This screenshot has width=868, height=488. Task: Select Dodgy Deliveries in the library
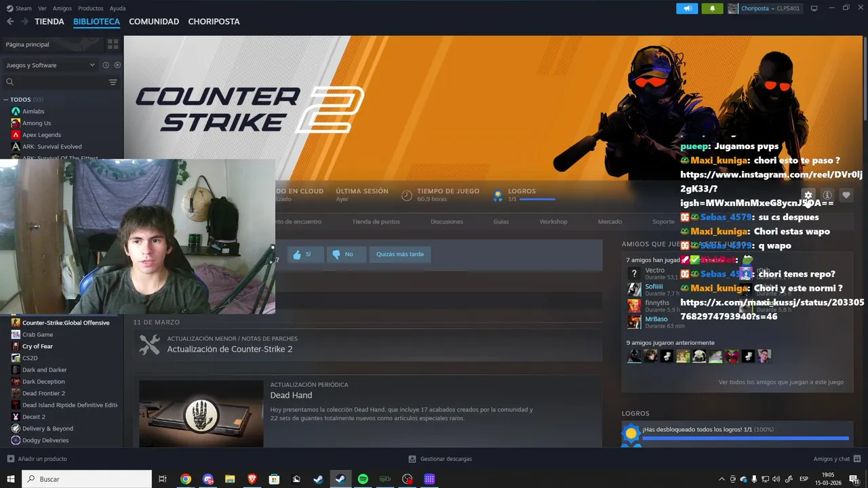click(45, 441)
